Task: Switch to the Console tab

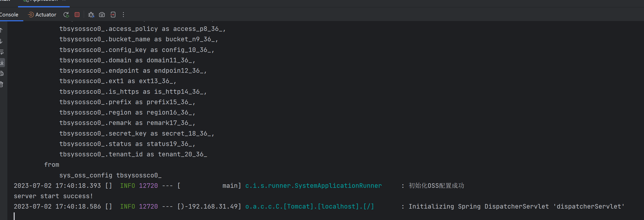Action: pyautogui.click(x=9, y=15)
